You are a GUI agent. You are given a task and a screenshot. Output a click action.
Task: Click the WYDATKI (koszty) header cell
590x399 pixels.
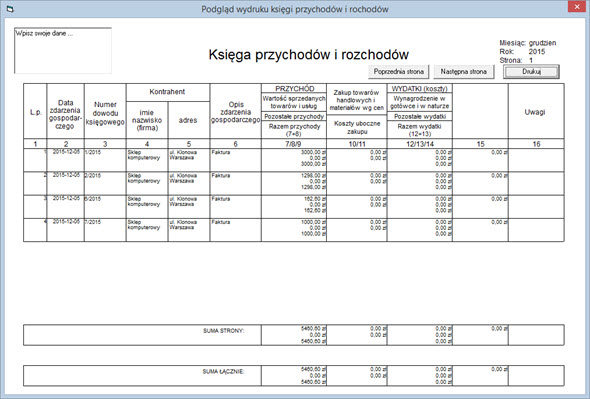tap(420, 88)
